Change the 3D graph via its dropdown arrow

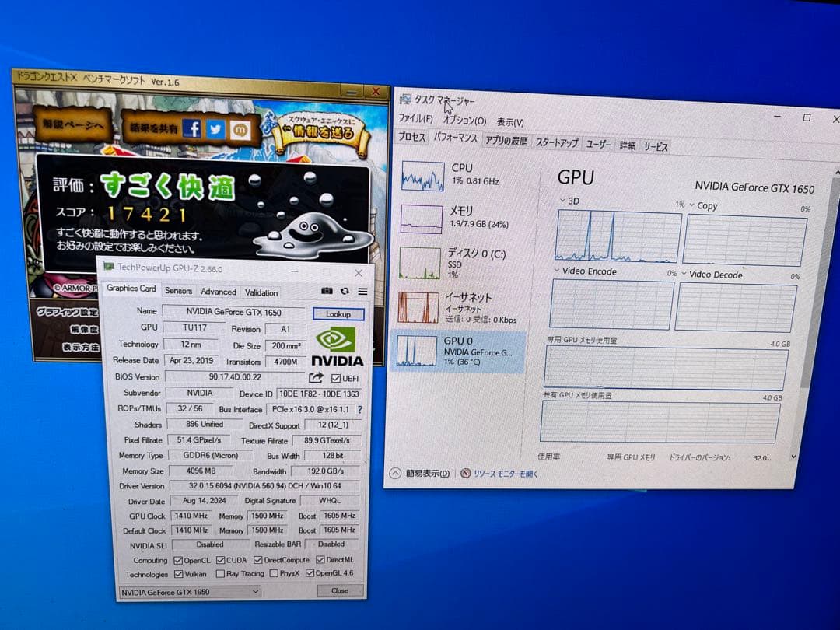point(562,200)
